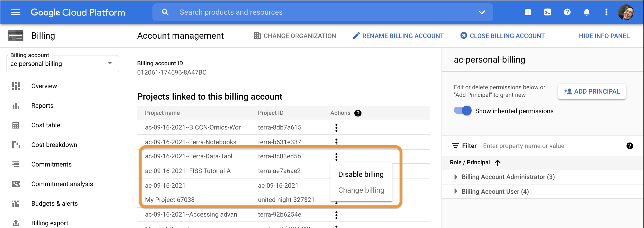Click Reports bar chart icon
Image resolution: width=644 pixels, height=228 pixels.
pyautogui.click(x=16, y=106)
